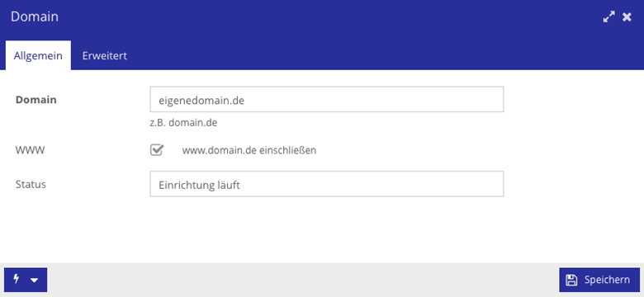Viewport: 644px width, 297px height.
Task: Open the Erweitert tab
Action: point(104,55)
